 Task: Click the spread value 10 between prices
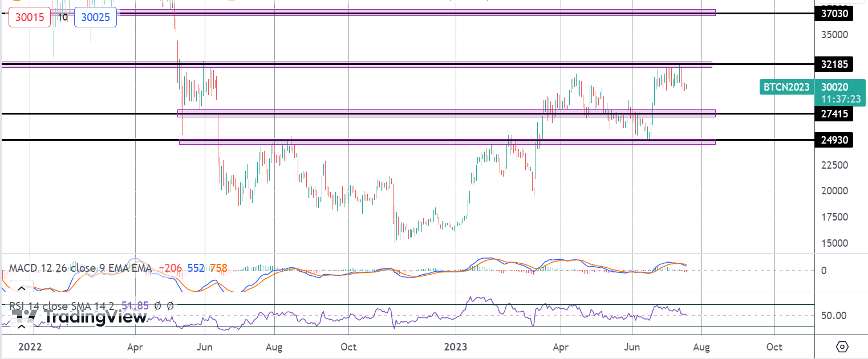coord(63,18)
